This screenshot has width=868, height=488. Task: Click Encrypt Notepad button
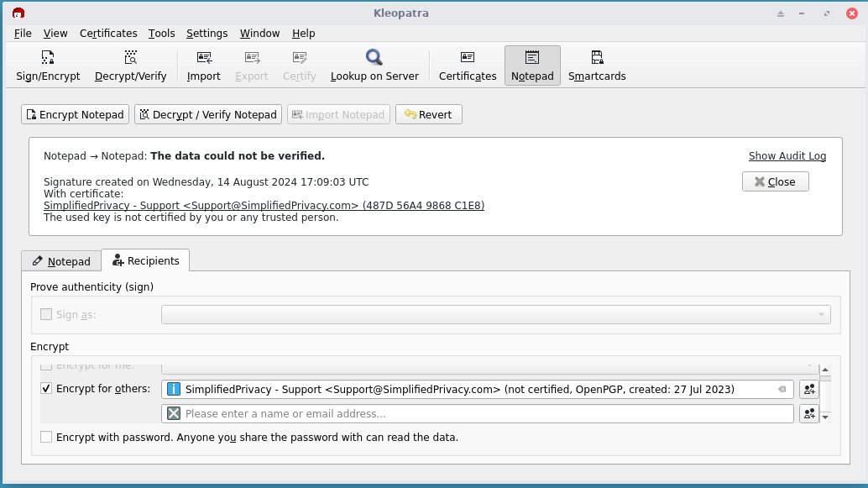pos(76,115)
